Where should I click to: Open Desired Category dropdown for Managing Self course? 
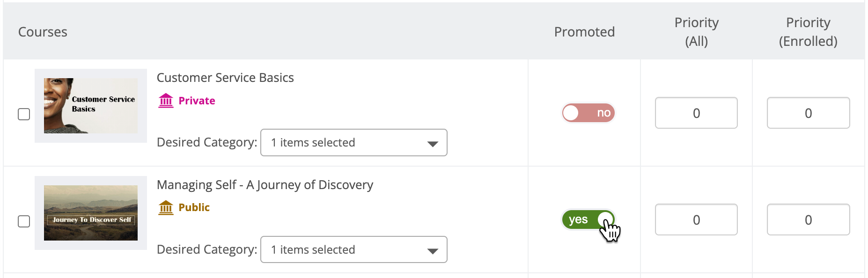click(354, 249)
